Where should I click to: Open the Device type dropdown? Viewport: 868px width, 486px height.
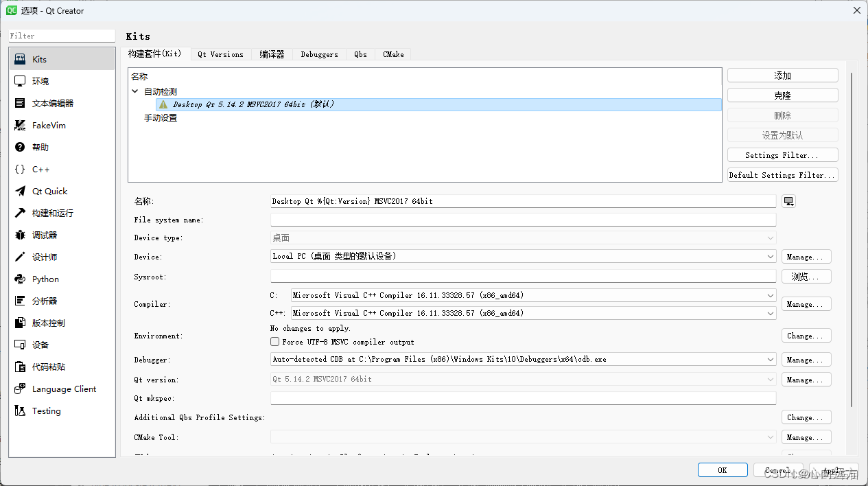[x=524, y=238]
